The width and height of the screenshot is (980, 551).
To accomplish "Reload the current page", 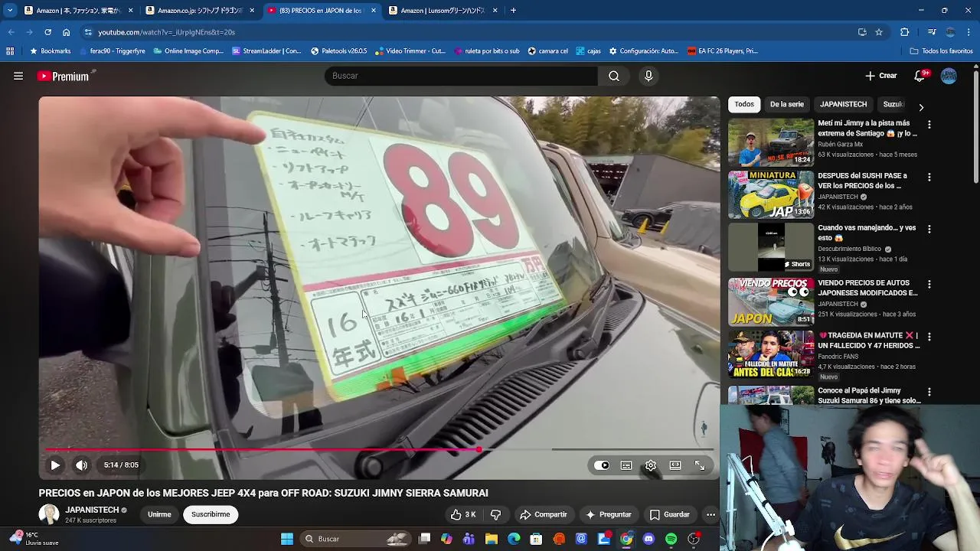I will 47,32.
